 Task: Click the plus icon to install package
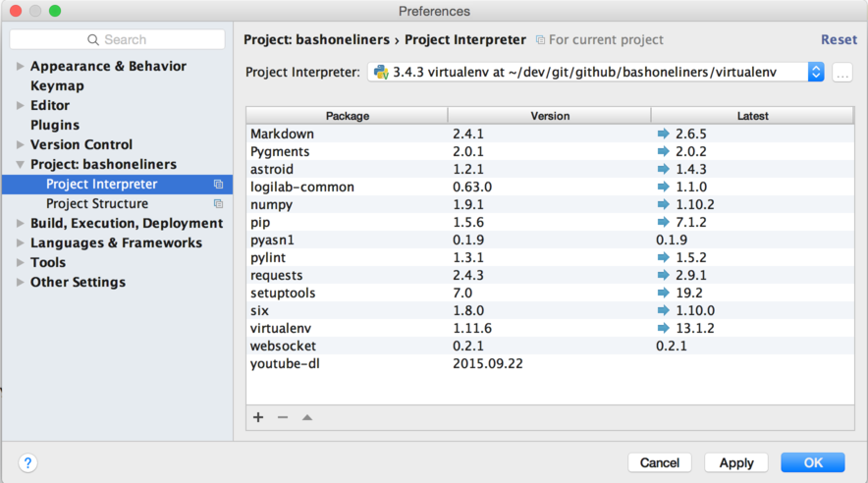coord(258,417)
